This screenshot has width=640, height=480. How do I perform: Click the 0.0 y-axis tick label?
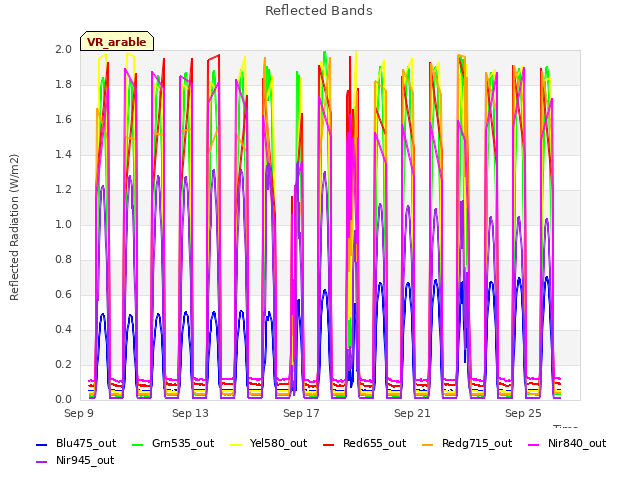pyautogui.click(x=64, y=400)
